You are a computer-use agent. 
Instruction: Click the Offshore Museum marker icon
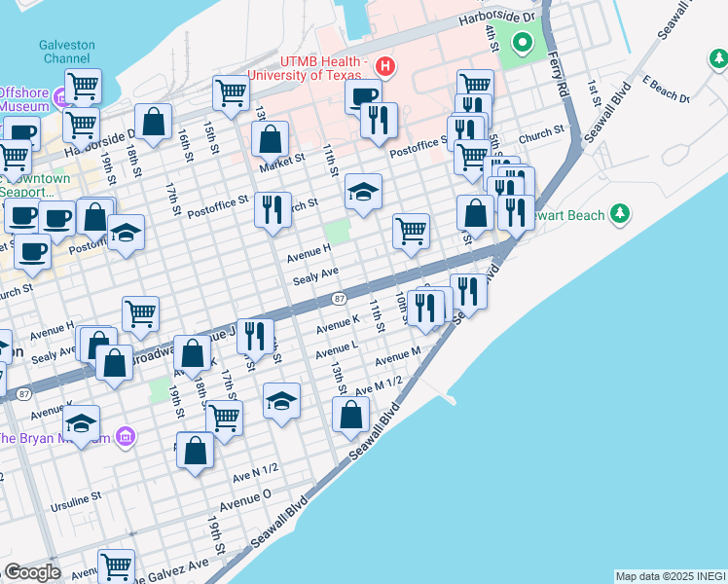pos(59,98)
